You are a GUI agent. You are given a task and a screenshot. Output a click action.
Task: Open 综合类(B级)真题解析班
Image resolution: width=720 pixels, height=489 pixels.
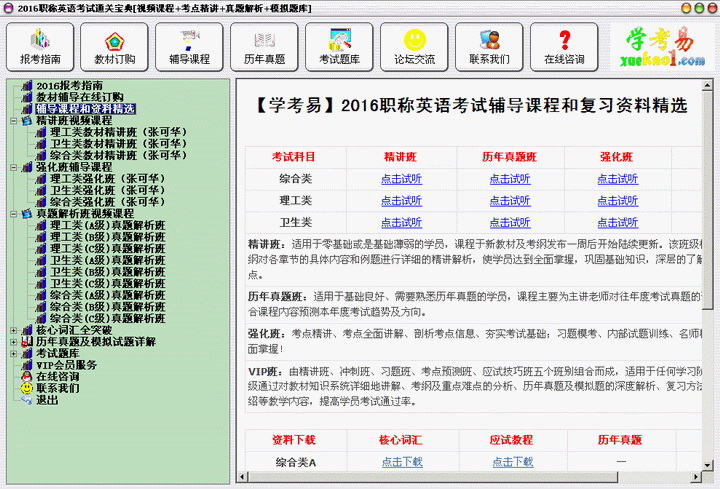tap(107, 307)
